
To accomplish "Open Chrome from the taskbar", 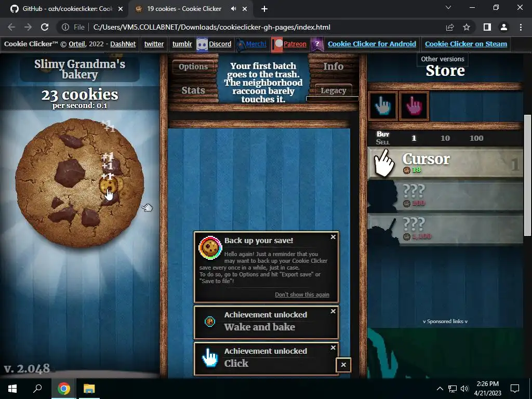I will tap(63, 388).
